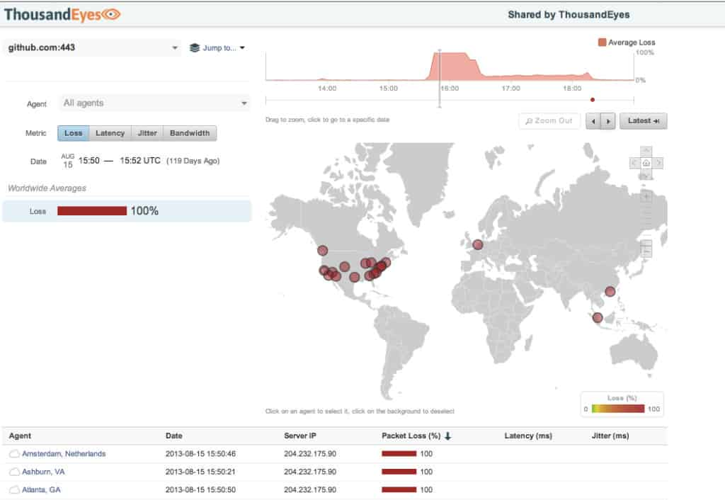Switch metric to Bandwidth
This screenshot has width=725, height=500.
pyautogui.click(x=189, y=133)
